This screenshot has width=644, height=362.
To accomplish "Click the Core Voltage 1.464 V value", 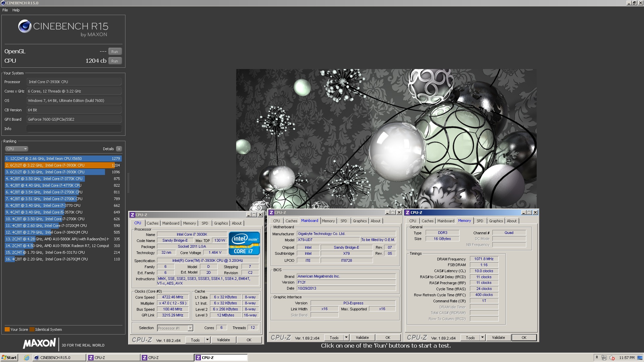I will (215, 253).
